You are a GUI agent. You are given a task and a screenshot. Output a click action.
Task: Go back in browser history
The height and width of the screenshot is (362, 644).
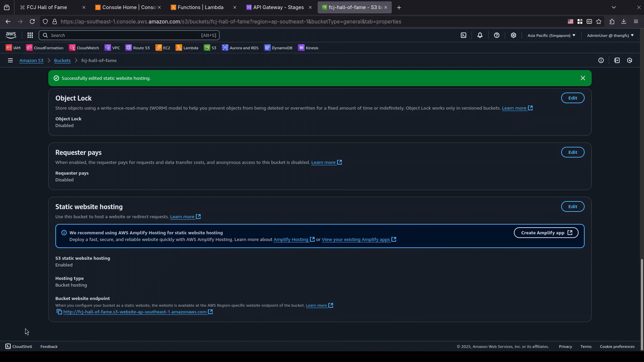point(8,21)
